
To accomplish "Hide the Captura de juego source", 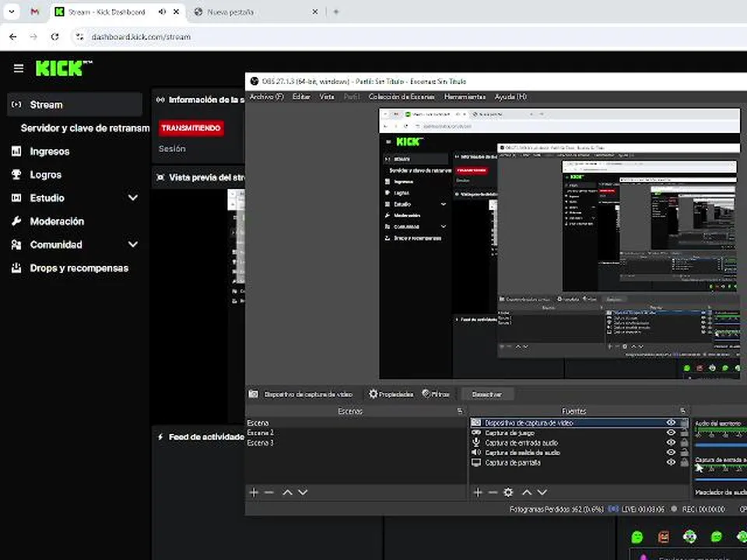I will 671,432.
